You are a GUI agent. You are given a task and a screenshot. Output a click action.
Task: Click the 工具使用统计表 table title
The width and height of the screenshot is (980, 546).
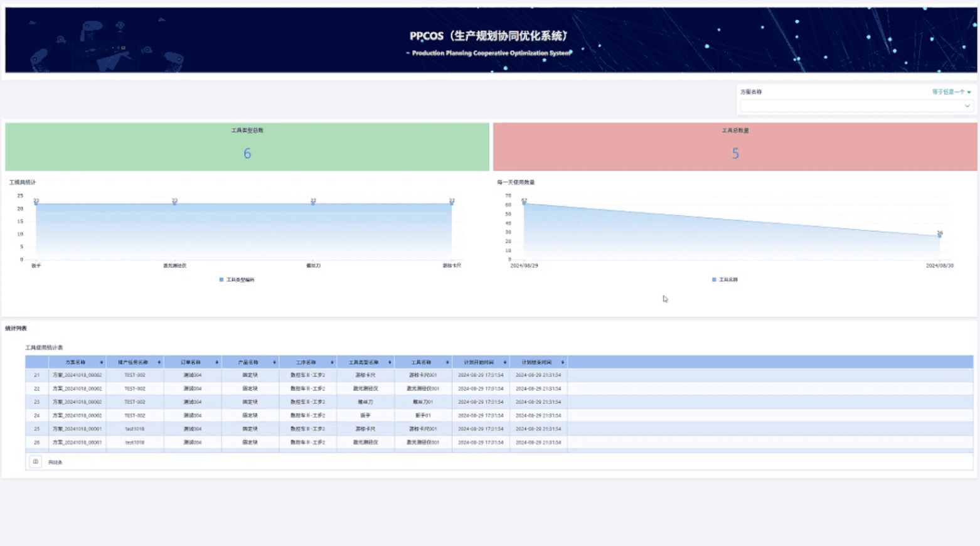[44, 348]
